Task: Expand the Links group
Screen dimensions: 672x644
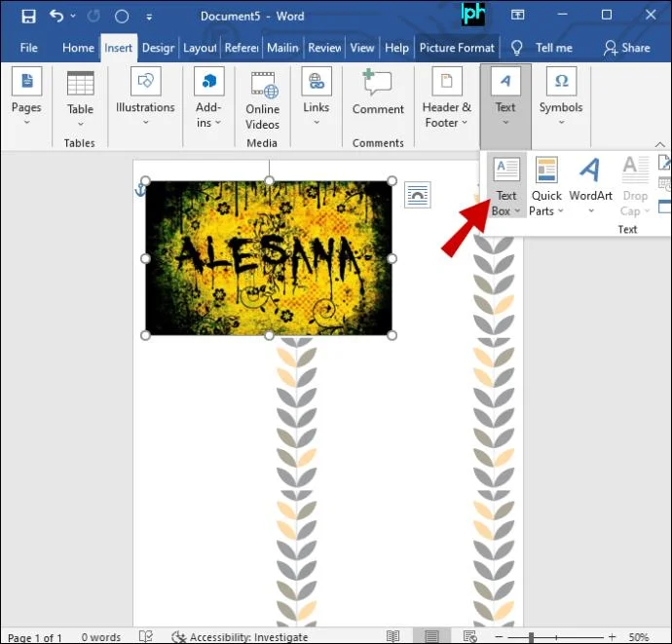Action: point(317,96)
